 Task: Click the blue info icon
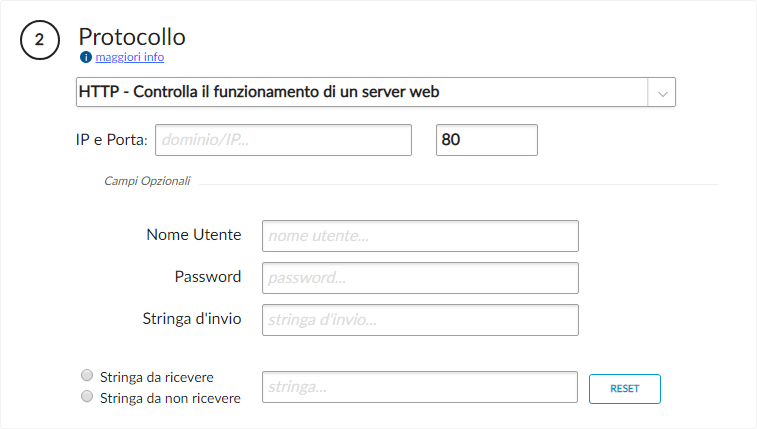[85, 58]
